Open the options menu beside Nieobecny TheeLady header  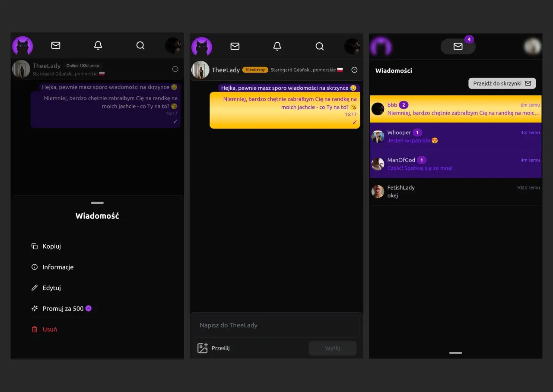point(354,70)
